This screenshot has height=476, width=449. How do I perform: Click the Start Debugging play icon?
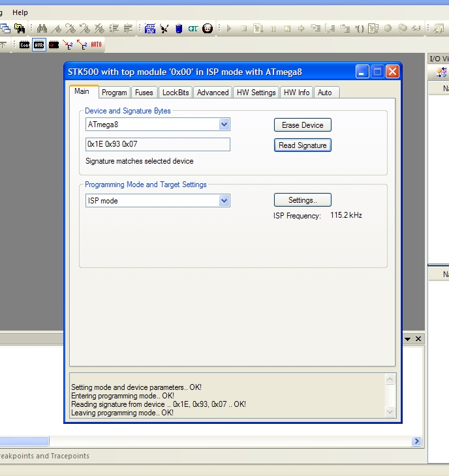click(229, 29)
